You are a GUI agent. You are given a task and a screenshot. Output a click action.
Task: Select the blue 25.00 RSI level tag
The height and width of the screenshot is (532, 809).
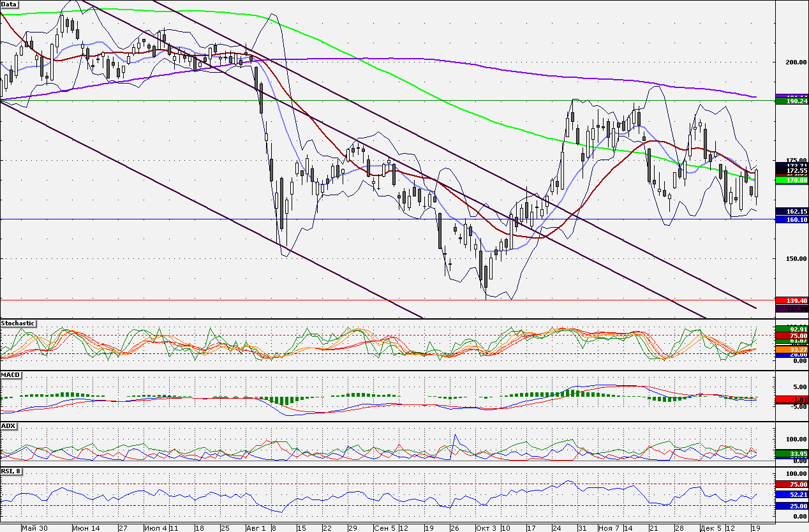coord(792,506)
